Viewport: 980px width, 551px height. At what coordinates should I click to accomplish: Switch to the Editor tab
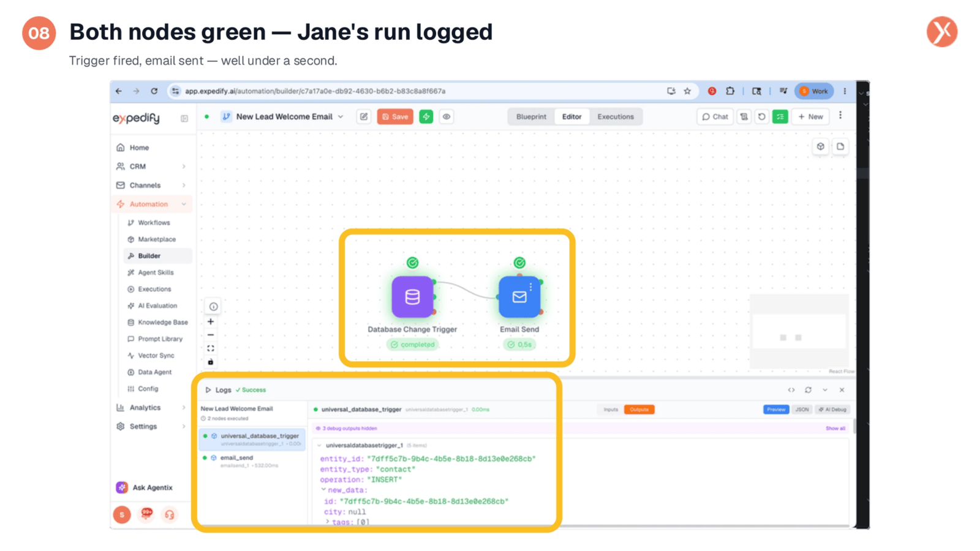tap(571, 117)
